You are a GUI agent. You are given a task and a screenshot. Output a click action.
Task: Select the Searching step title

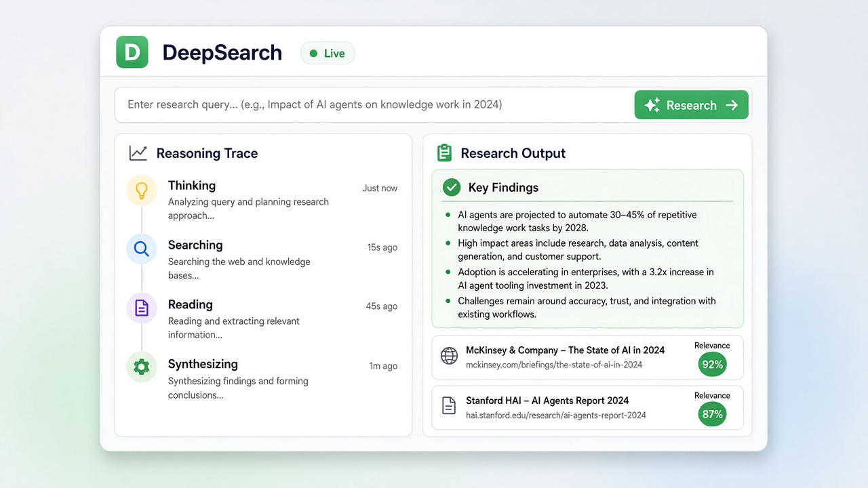195,245
